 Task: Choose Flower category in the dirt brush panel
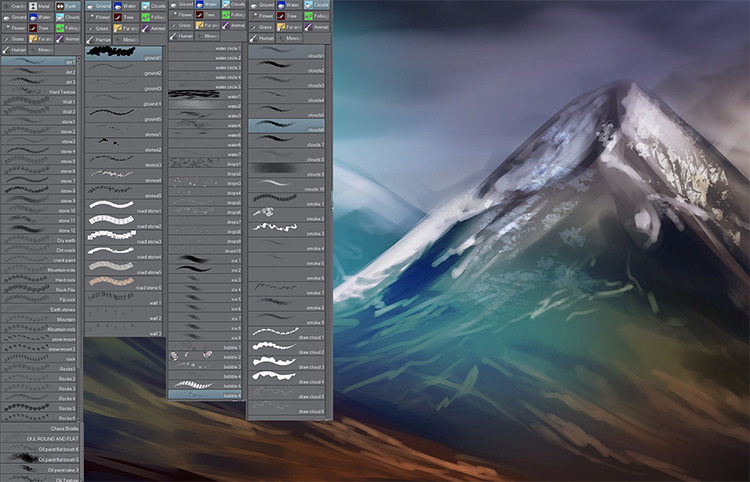pos(13,28)
